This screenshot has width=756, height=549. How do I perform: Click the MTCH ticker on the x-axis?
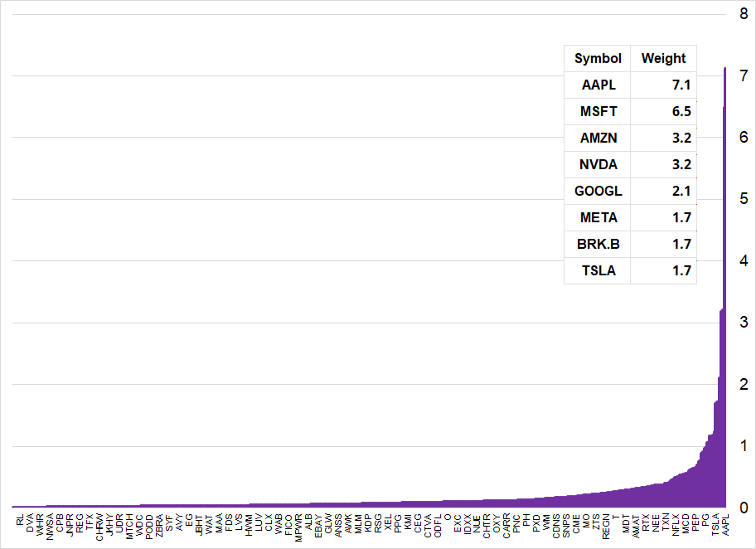(129, 527)
